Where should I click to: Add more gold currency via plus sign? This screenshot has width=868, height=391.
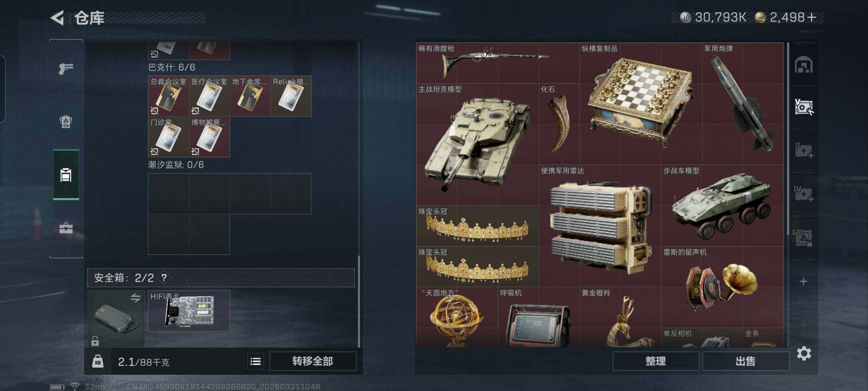tap(811, 17)
